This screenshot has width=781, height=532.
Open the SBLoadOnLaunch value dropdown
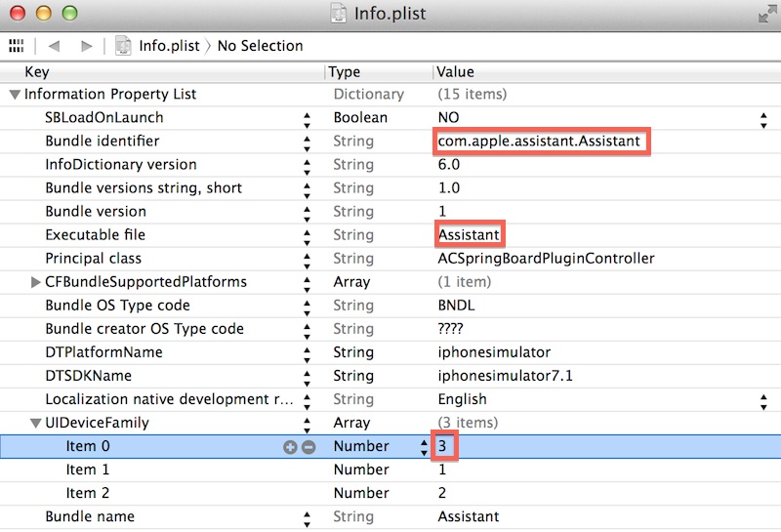coord(763,118)
